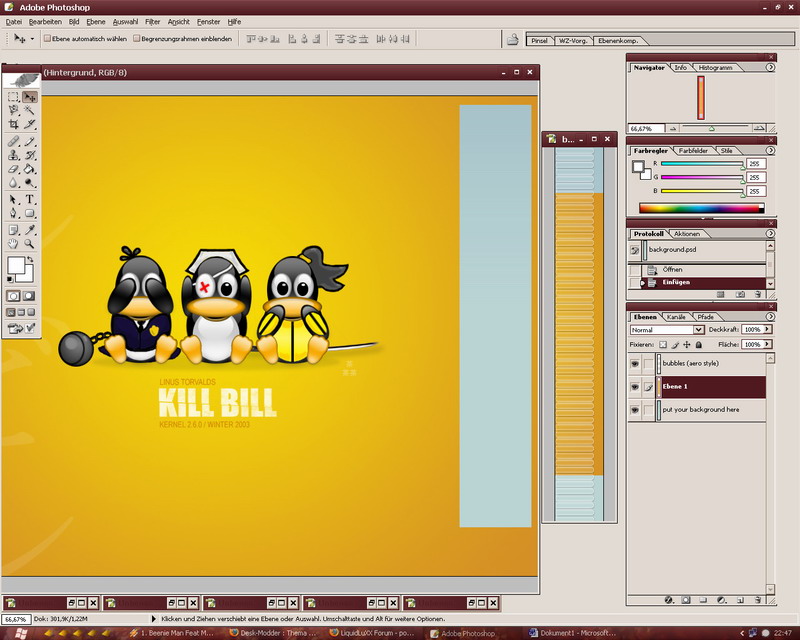Hide the 'put your background here' layer

pos(635,410)
